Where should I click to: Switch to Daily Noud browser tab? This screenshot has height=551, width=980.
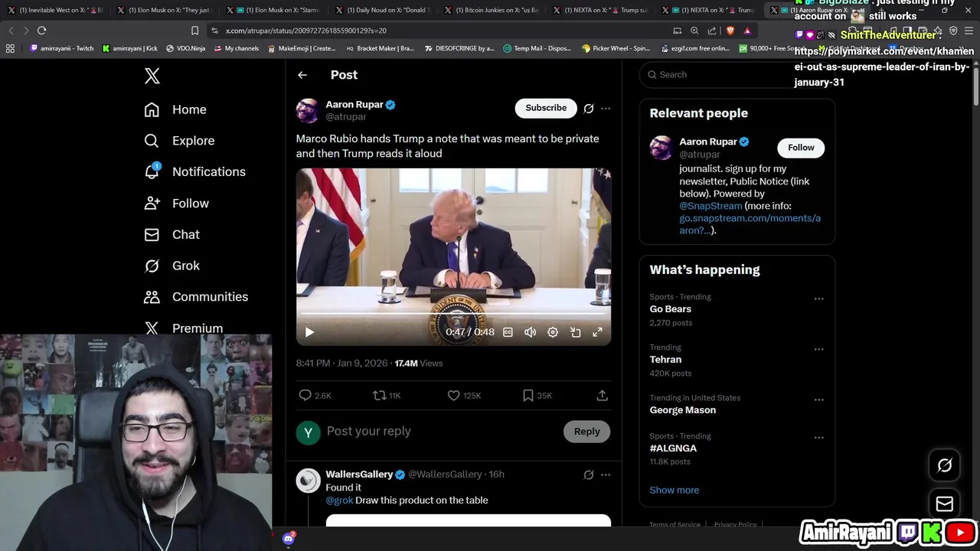(384, 10)
